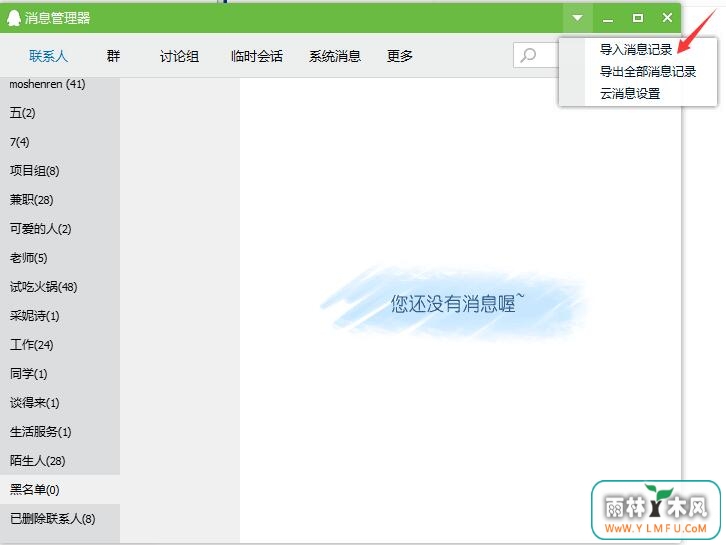Select the 可爱的人(2) group

(60, 229)
